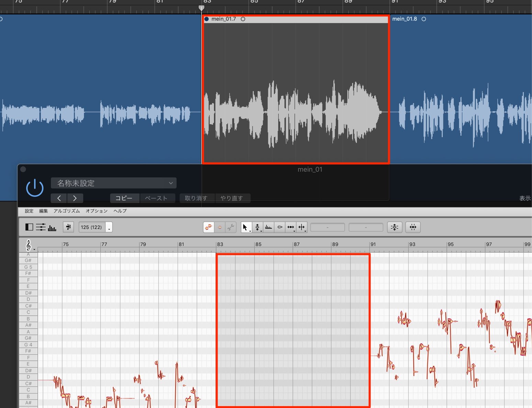
Task: Open the quantize time macro
Action: tap(413, 227)
